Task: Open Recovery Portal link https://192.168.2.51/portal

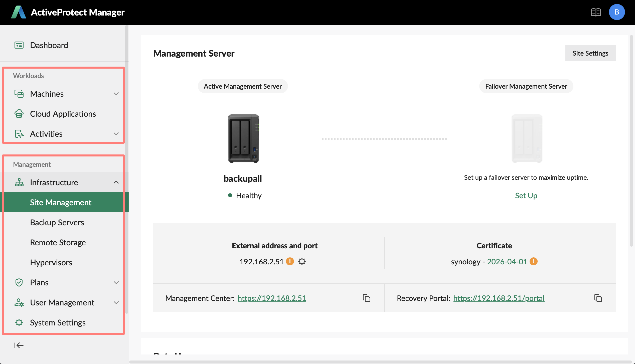Action: coord(499,298)
